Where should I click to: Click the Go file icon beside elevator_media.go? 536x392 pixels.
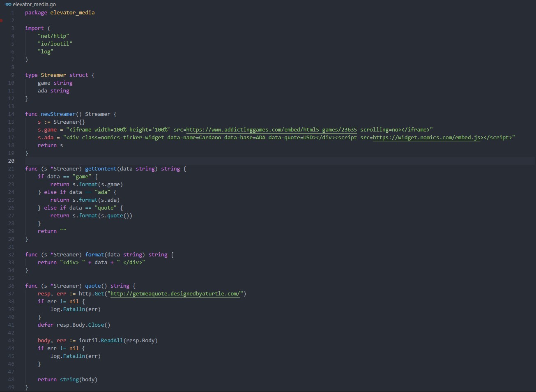(x=8, y=4)
